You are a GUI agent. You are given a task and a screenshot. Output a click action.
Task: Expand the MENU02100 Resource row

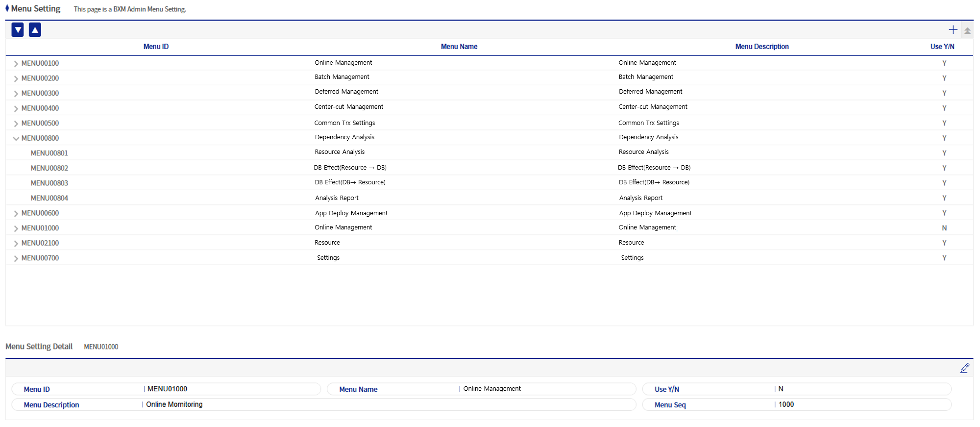(x=16, y=244)
